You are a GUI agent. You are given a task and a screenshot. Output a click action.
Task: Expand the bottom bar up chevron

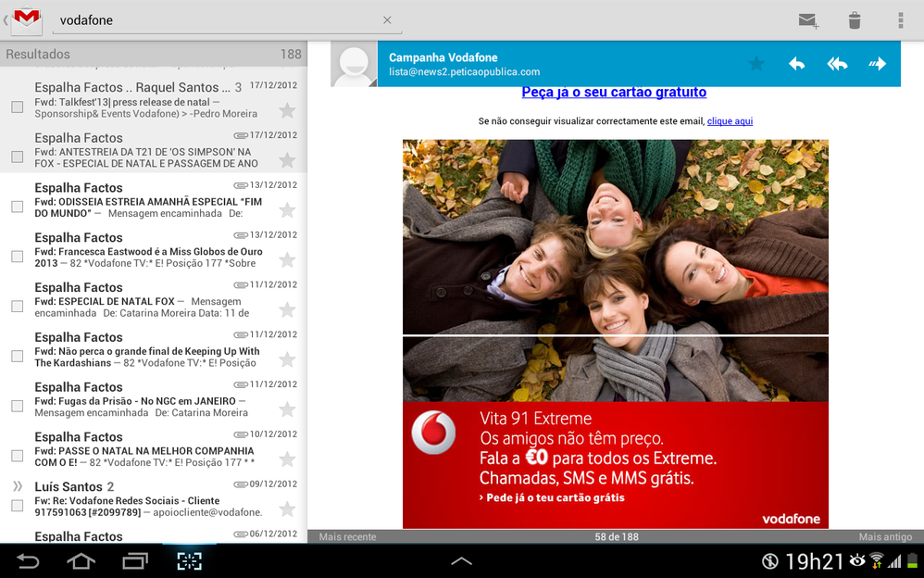(461, 561)
